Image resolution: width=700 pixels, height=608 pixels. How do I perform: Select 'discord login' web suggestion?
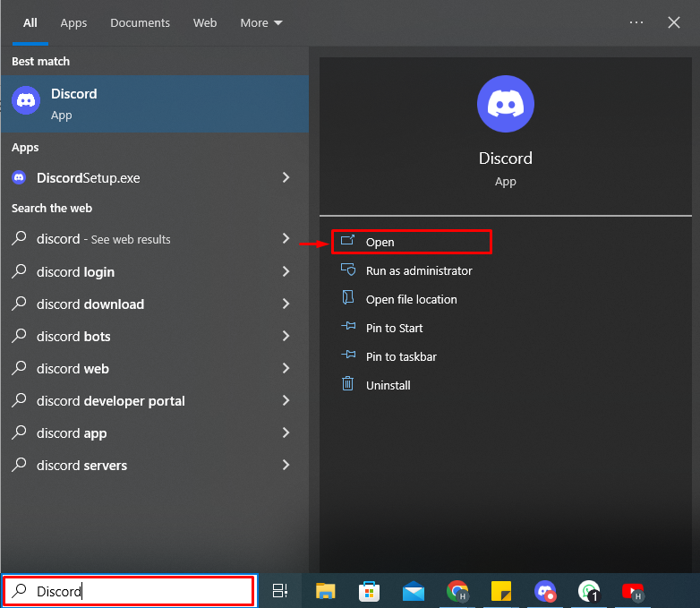[x=75, y=272]
